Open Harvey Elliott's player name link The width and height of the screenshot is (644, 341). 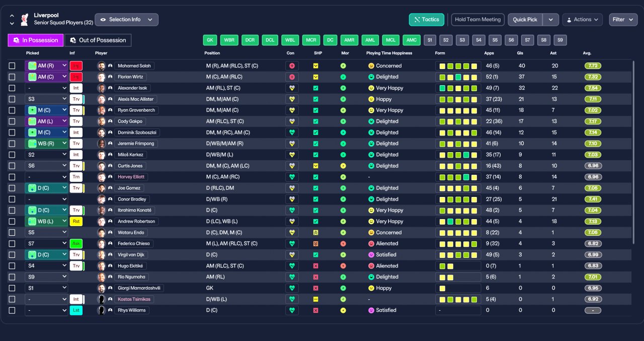(x=131, y=177)
